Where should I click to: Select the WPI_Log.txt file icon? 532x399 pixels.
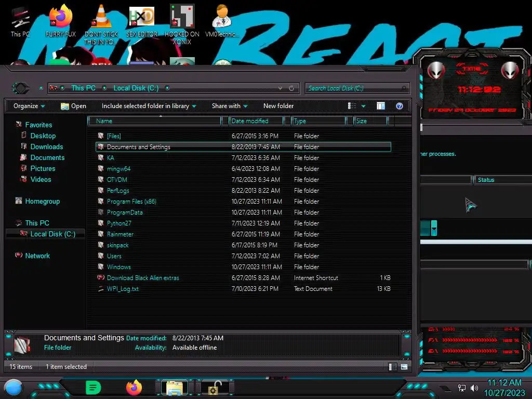101,289
